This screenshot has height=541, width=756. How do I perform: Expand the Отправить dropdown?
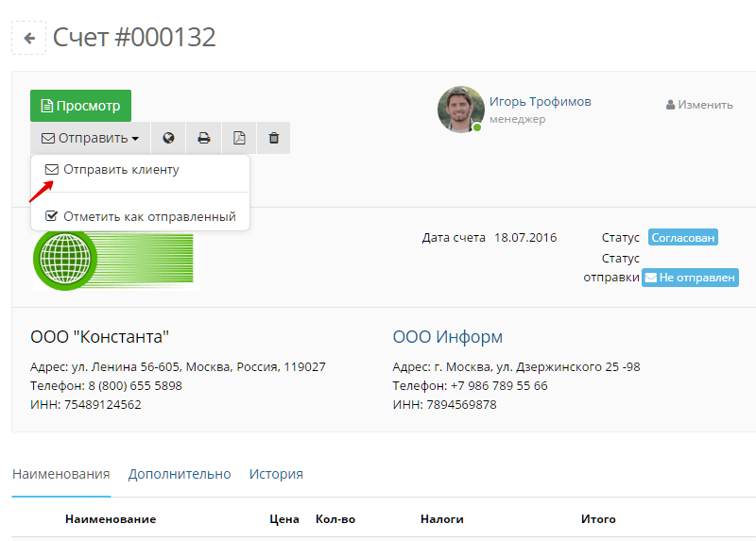(90, 138)
